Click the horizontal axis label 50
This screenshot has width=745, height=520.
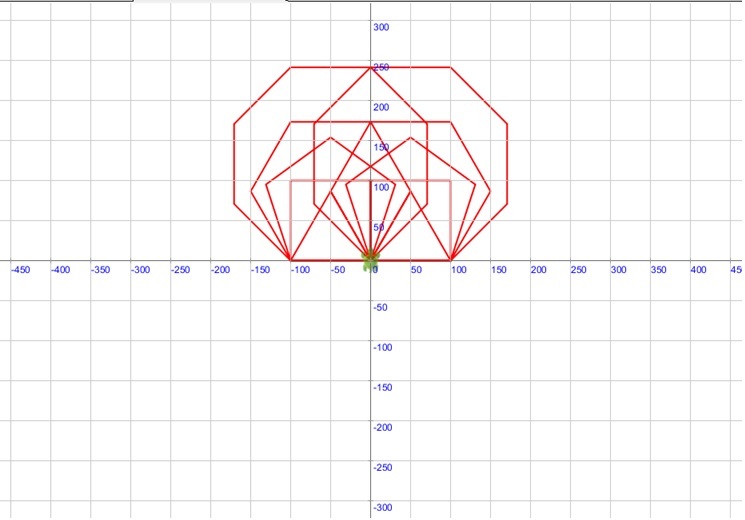416,270
